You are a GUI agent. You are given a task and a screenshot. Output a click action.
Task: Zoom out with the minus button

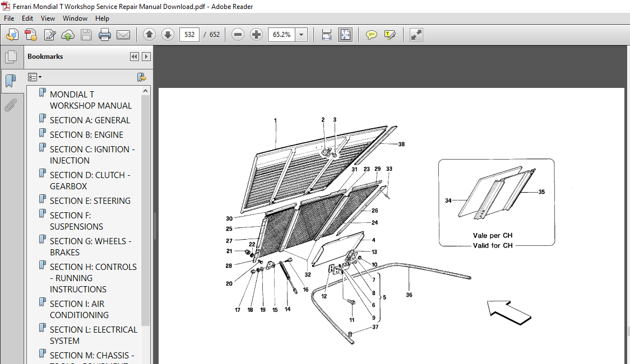point(238,35)
